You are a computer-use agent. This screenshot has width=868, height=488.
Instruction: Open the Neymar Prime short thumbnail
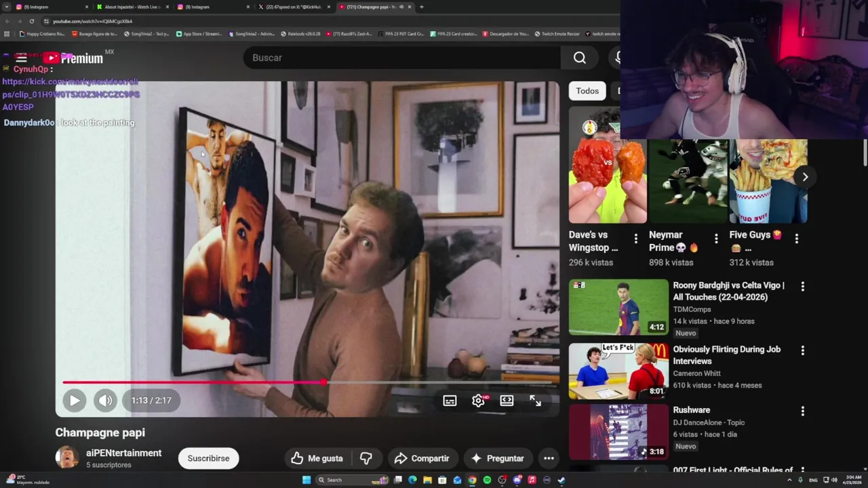click(688, 182)
